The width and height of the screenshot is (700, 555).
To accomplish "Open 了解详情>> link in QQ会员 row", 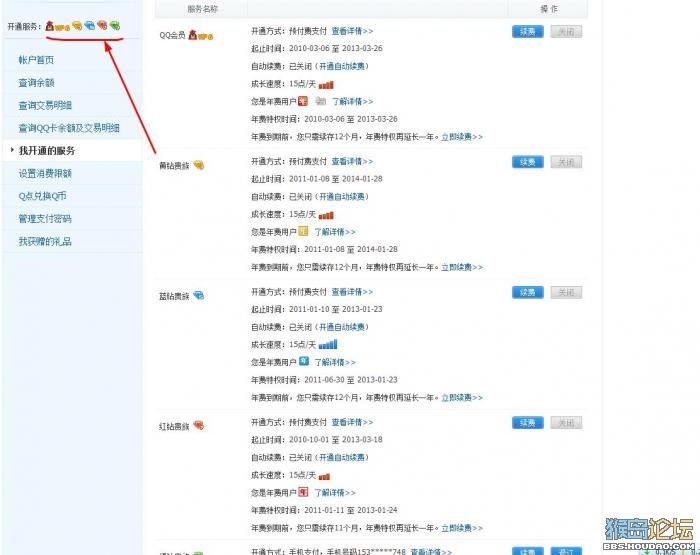I will [352, 102].
